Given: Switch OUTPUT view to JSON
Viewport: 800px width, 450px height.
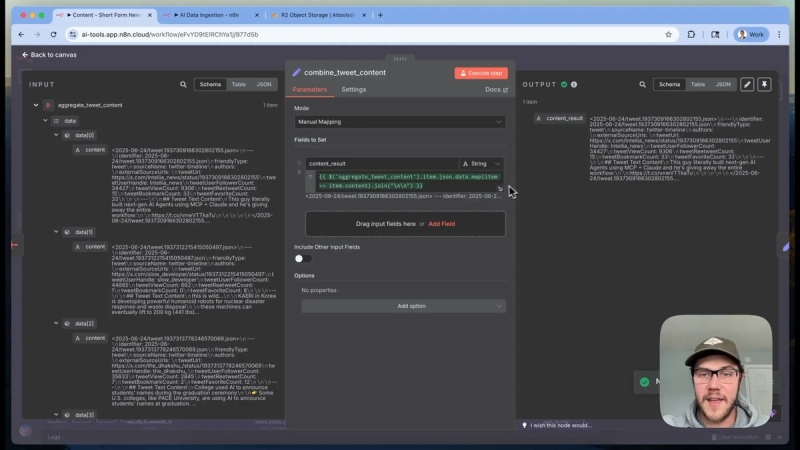Looking at the screenshot, I should coord(723,85).
